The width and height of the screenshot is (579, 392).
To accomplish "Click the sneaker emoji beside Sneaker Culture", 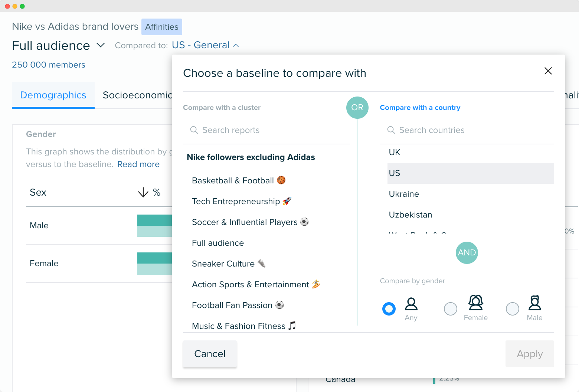I will coord(262,263).
